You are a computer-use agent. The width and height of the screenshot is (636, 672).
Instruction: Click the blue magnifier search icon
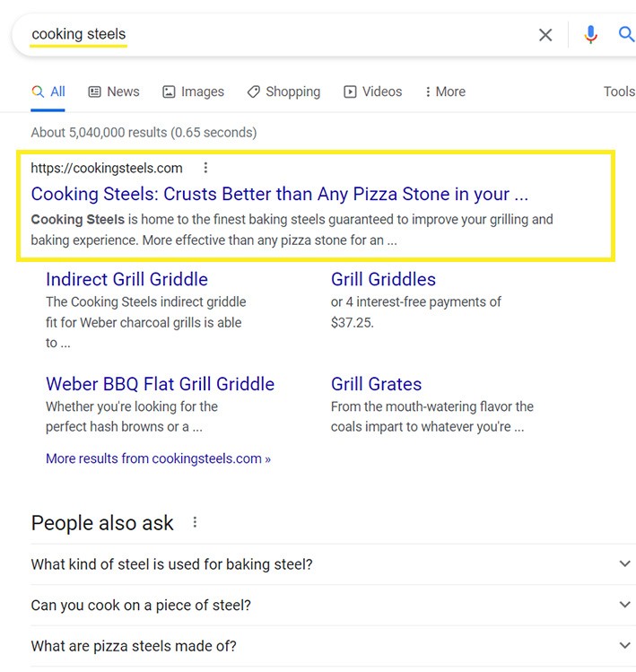626,35
